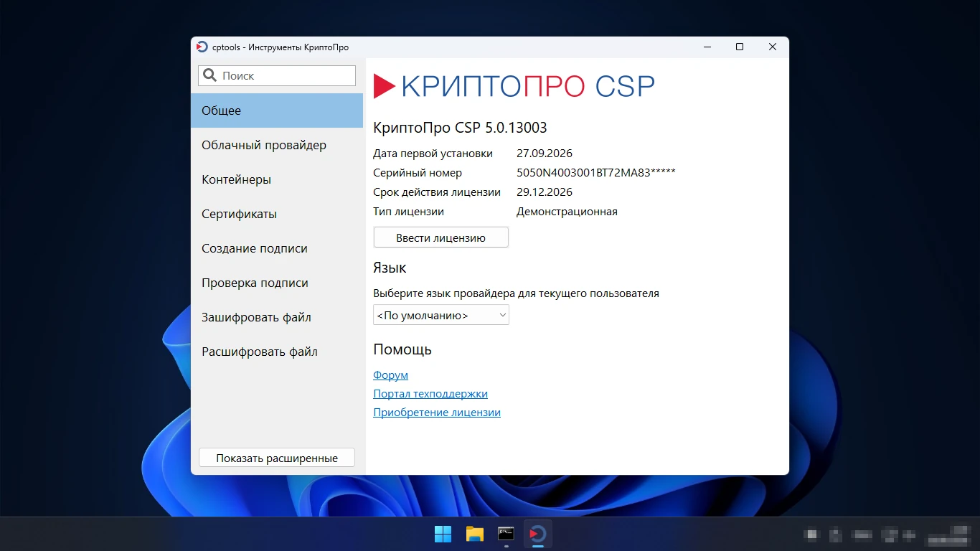Open File Explorer from the taskbar
980x551 pixels.
click(x=474, y=534)
